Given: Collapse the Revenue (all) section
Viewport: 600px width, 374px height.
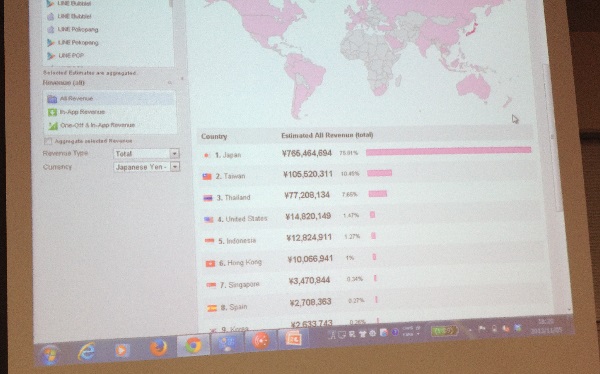Looking at the screenshot, I should [170, 82].
